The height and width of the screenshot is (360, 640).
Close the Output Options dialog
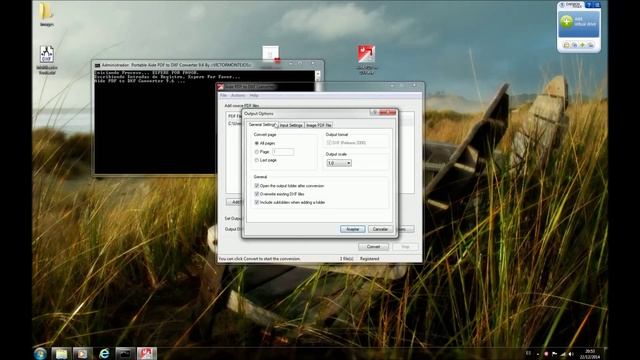(x=388, y=113)
